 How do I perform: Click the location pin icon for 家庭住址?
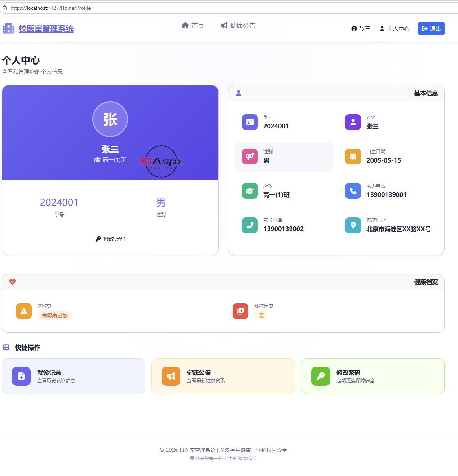point(353,225)
